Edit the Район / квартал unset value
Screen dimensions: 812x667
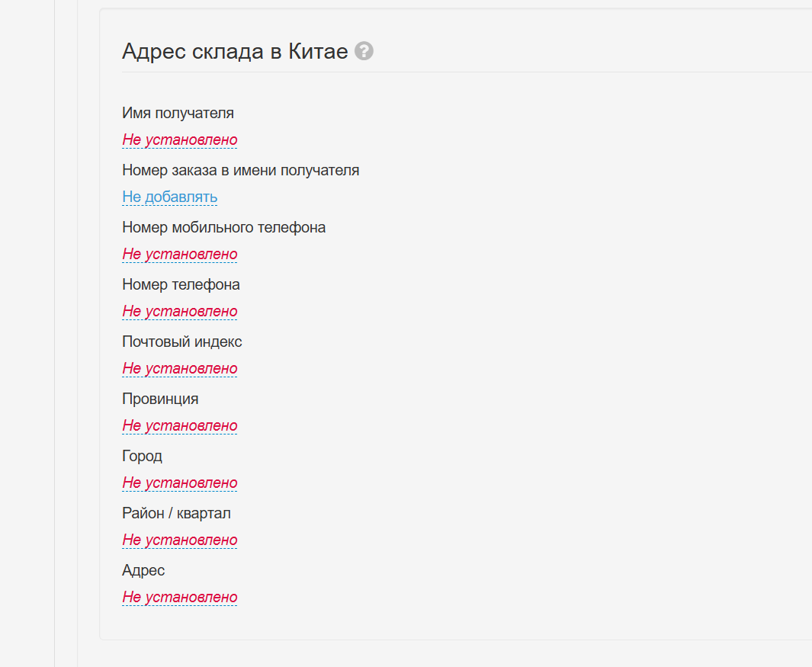click(180, 540)
